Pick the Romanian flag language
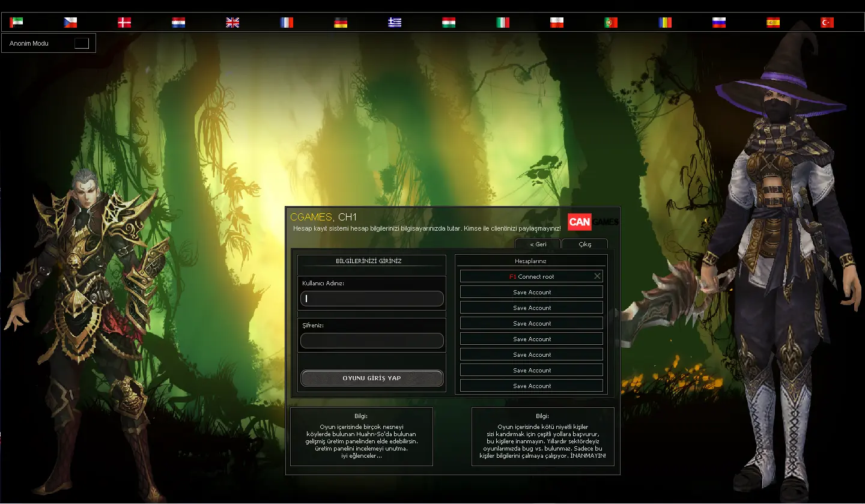This screenshot has height=504, width=865. coord(665,22)
